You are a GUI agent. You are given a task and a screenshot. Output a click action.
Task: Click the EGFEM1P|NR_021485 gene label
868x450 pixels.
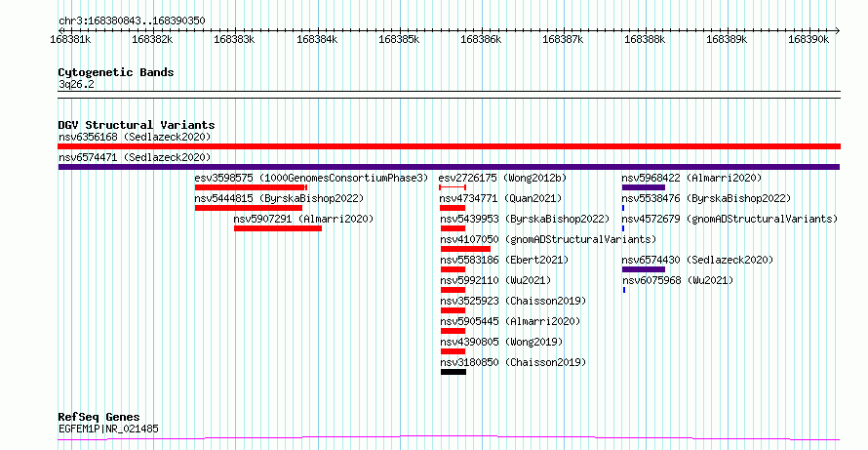point(108,429)
